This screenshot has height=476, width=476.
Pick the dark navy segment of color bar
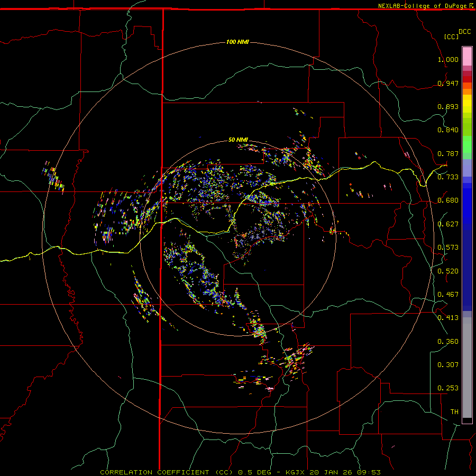pyautogui.click(x=467, y=270)
